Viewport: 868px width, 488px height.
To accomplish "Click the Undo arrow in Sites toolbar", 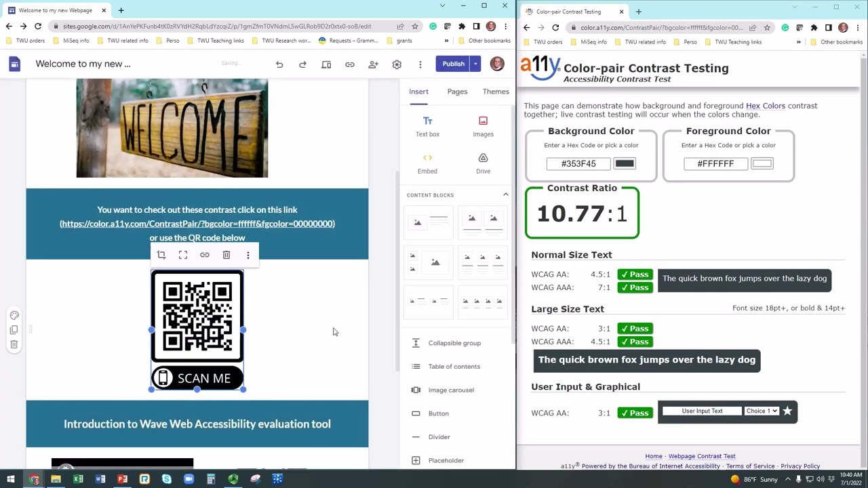I will (279, 64).
